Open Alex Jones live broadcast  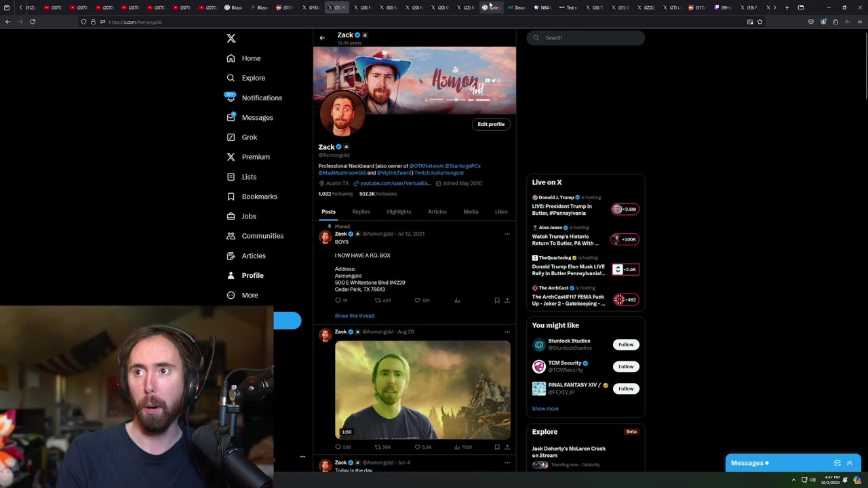(x=585, y=236)
